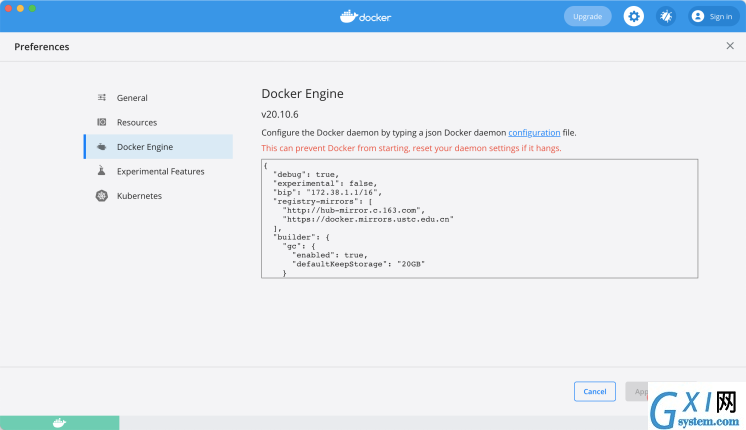Select the Docker Engine tab
The image size is (746, 430).
[x=158, y=147]
